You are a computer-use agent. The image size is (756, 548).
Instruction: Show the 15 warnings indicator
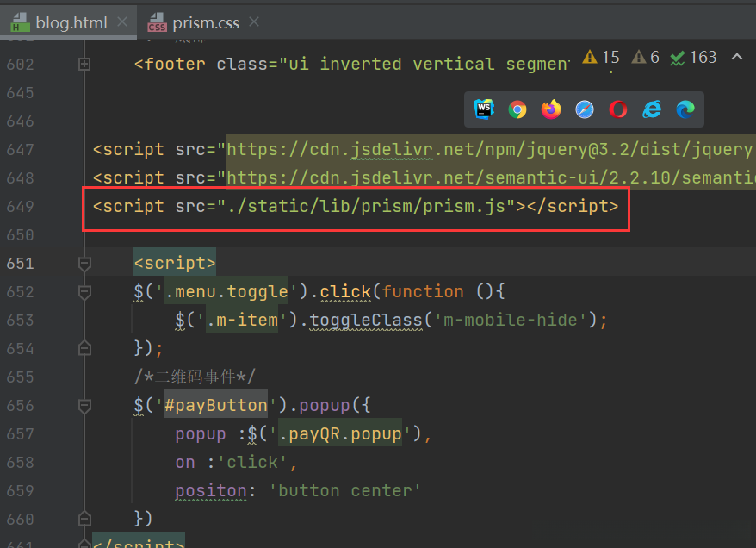pos(601,58)
